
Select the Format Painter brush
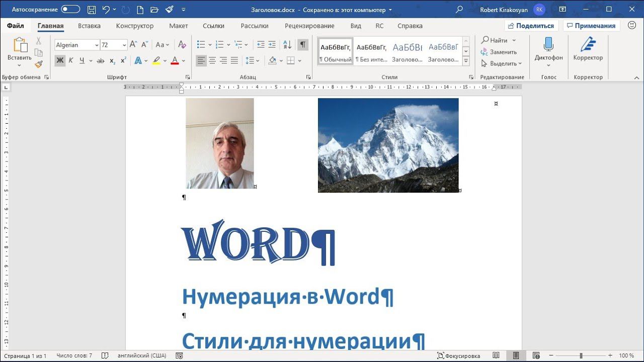tap(39, 64)
